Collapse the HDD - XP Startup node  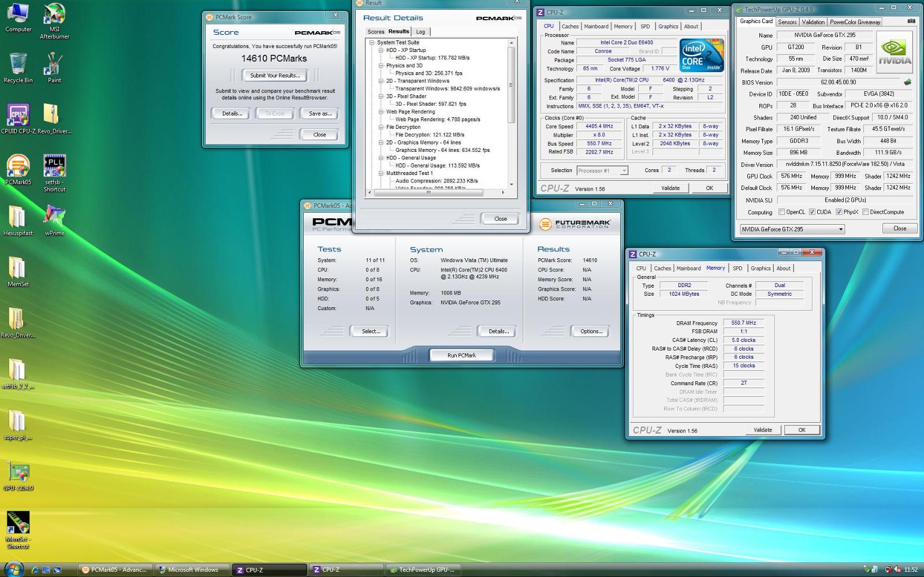pyautogui.click(x=381, y=50)
